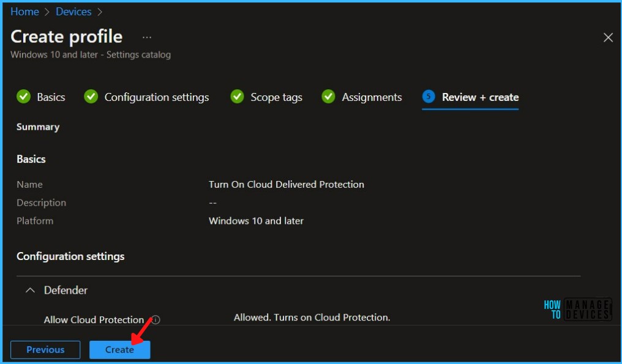Open the Scope tags step
This screenshot has width=622, height=364.
click(277, 97)
